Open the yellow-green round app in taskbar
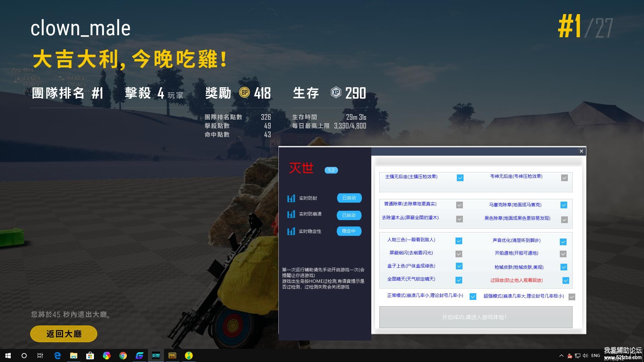 (x=189, y=356)
